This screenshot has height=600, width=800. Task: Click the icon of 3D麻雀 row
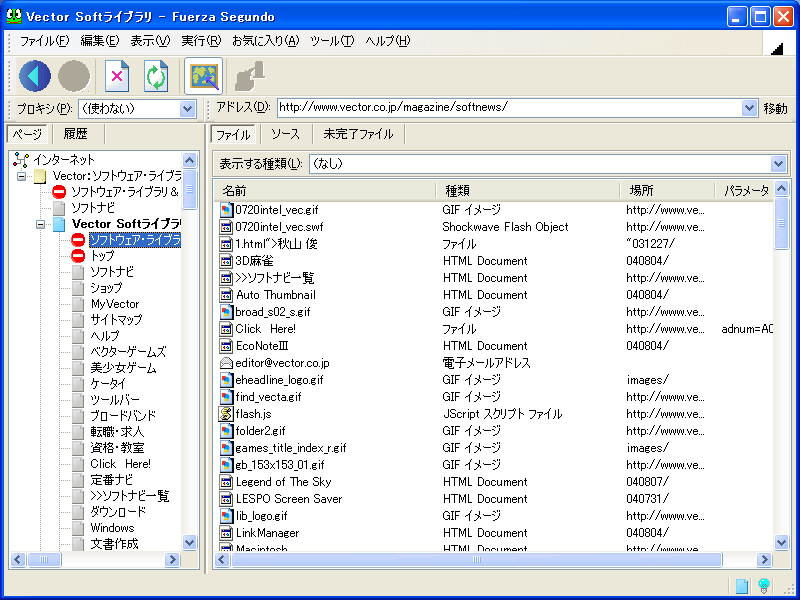click(x=226, y=261)
